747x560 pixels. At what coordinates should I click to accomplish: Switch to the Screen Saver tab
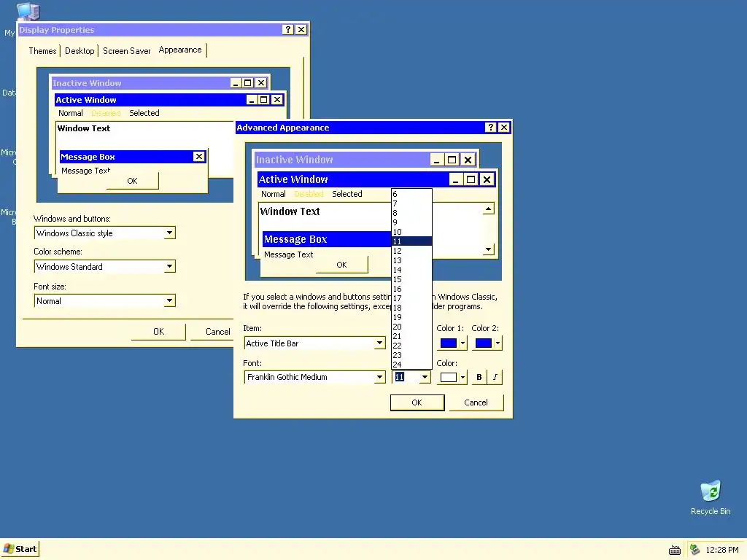(x=126, y=50)
